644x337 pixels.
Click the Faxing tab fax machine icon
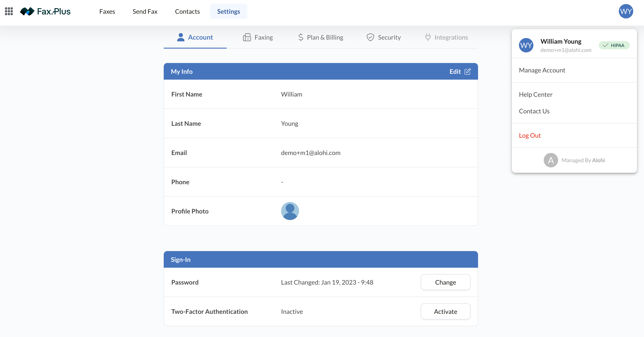tap(247, 38)
